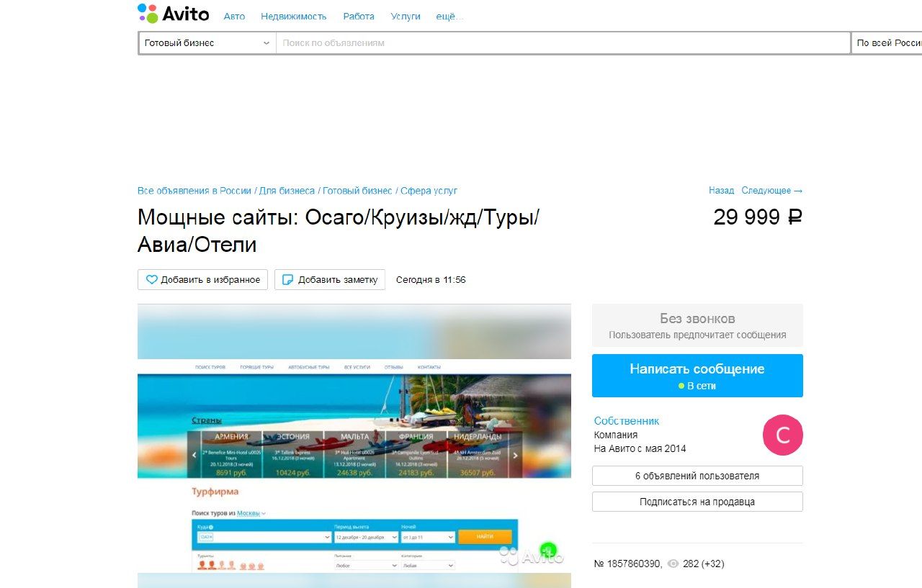The image size is (922, 588).
Task: Click the Поиск по объявлениям search field
Action: 562,43
